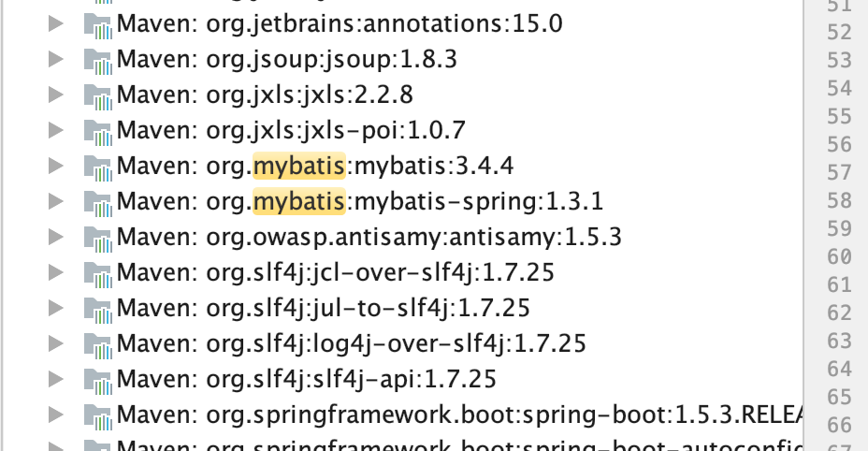The width and height of the screenshot is (868, 451).
Task: Click library icon for org.mybatis:mybatis:3.4.4
Action: point(98,167)
